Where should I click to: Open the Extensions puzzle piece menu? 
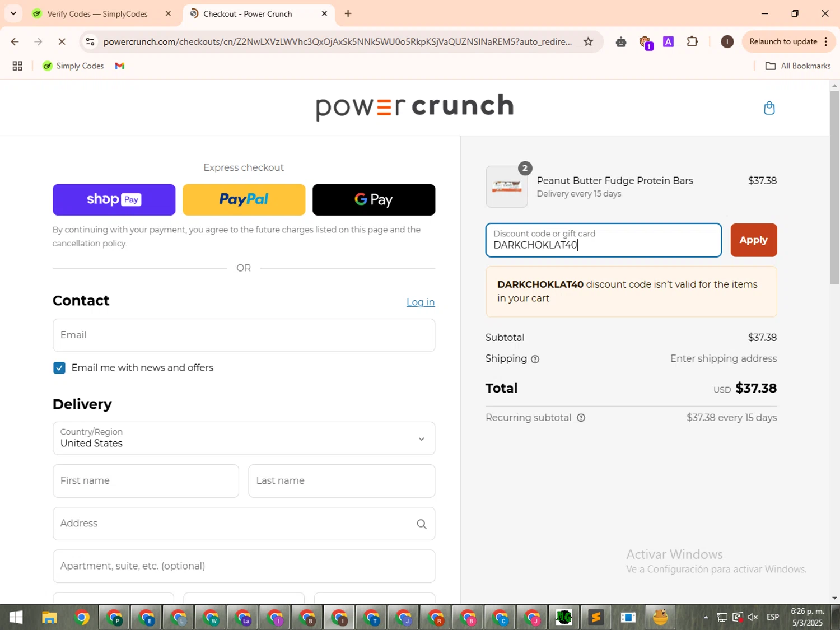click(692, 42)
